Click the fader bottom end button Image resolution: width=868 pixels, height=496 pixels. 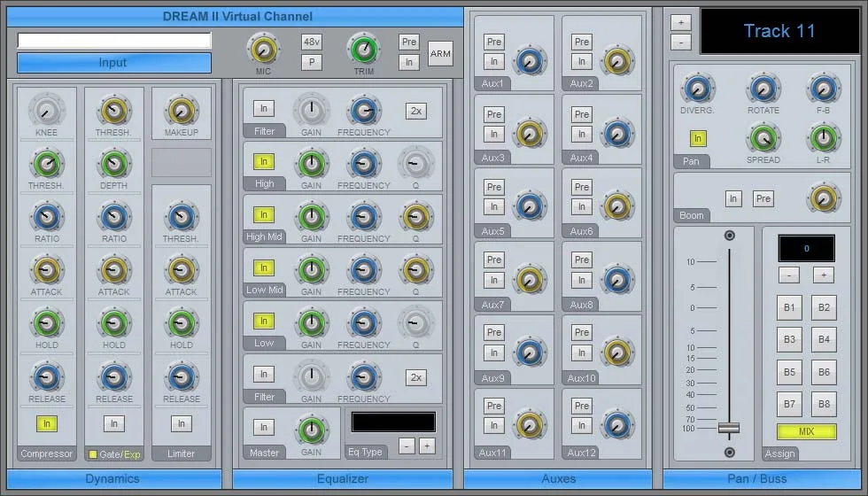(730, 453)
